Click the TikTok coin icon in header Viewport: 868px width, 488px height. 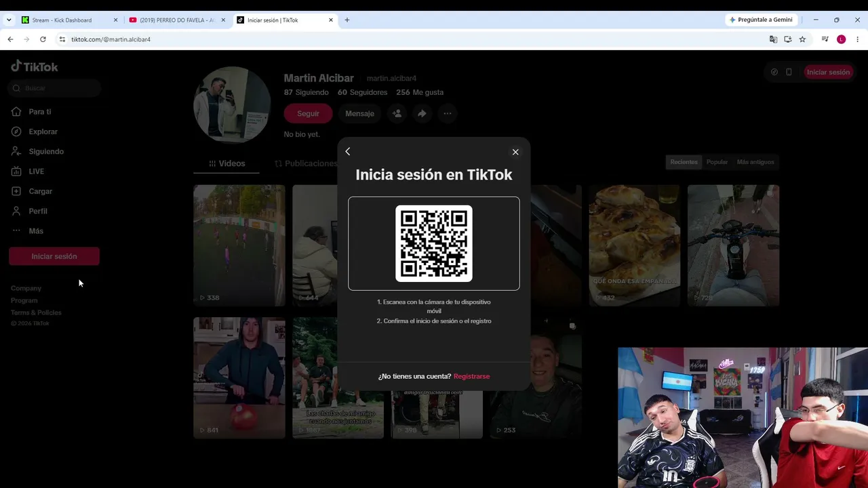[774, 72]
